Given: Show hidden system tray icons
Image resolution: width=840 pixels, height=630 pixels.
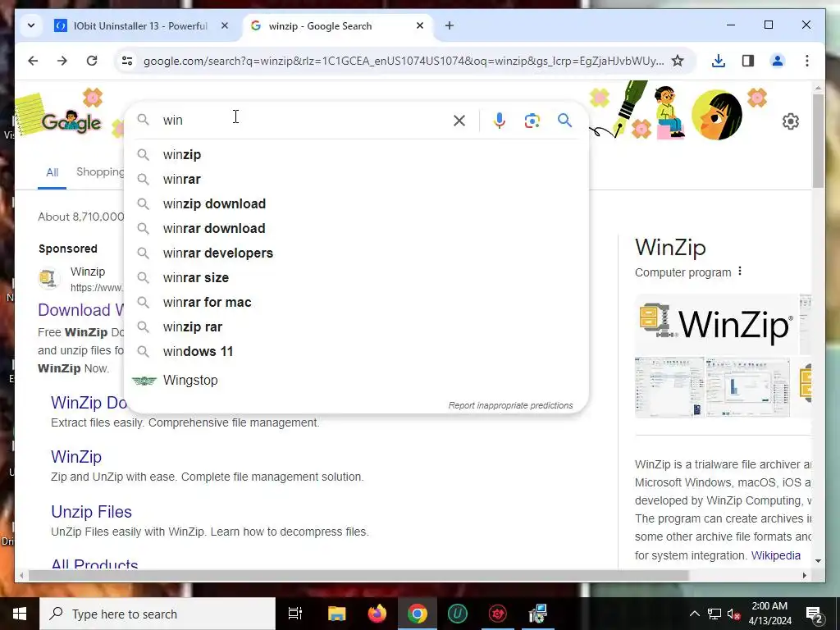Looking at the screenshot, I should (694, 614).
